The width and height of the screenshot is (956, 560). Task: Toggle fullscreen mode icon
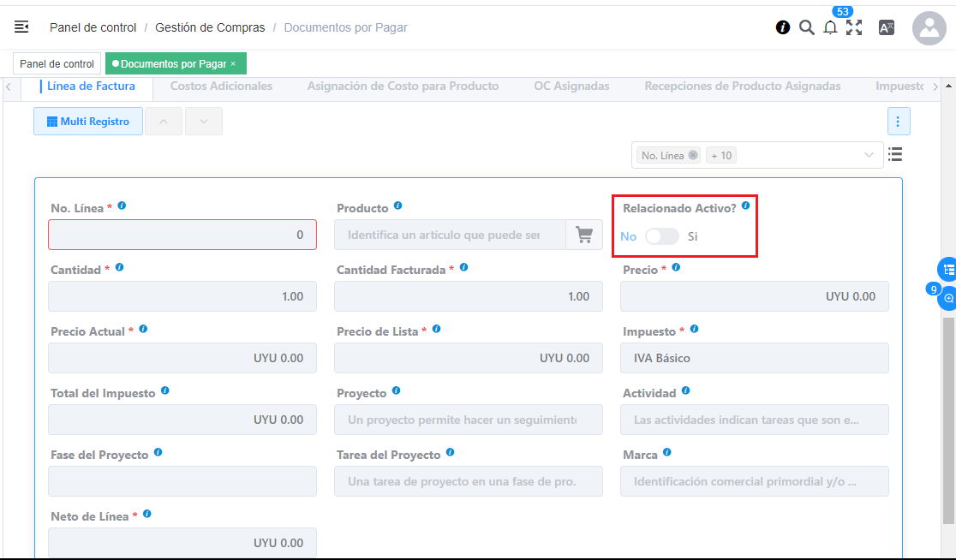coord(854,27)
